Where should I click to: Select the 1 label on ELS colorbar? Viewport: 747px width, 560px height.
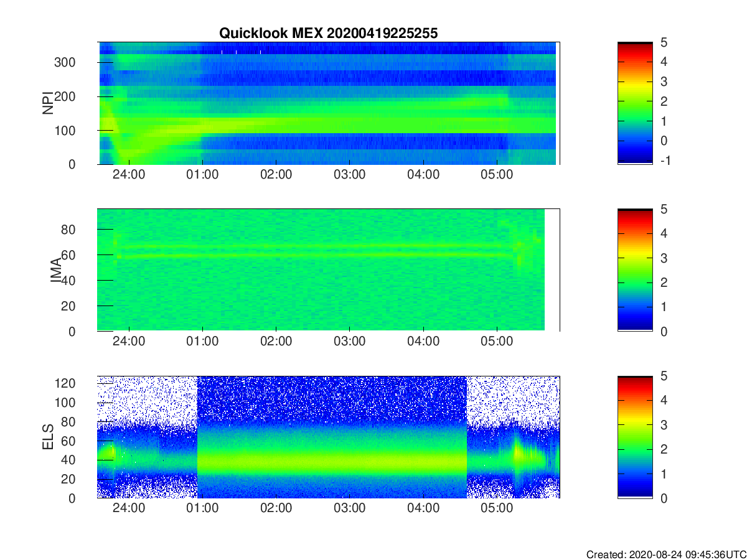pyautogui.click(x=665, y=474)
